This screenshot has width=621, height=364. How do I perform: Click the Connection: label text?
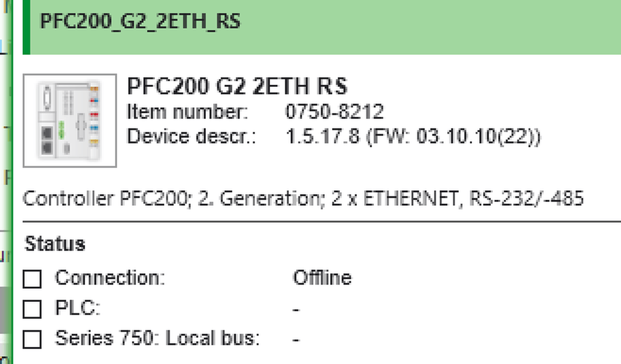[x=110, y=278]
